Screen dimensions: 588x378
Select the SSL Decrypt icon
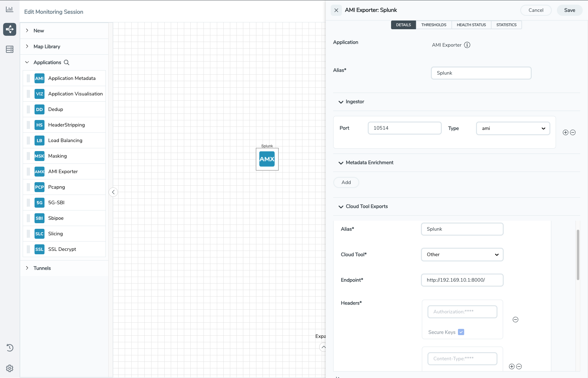(x=40, y=249)
